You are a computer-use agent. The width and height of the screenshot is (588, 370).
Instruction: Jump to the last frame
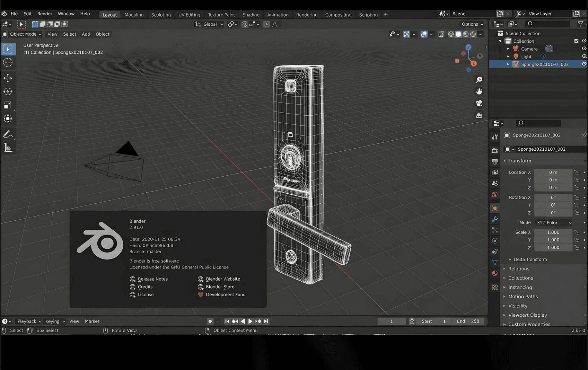pyautogui.click(x=266, y=321)
